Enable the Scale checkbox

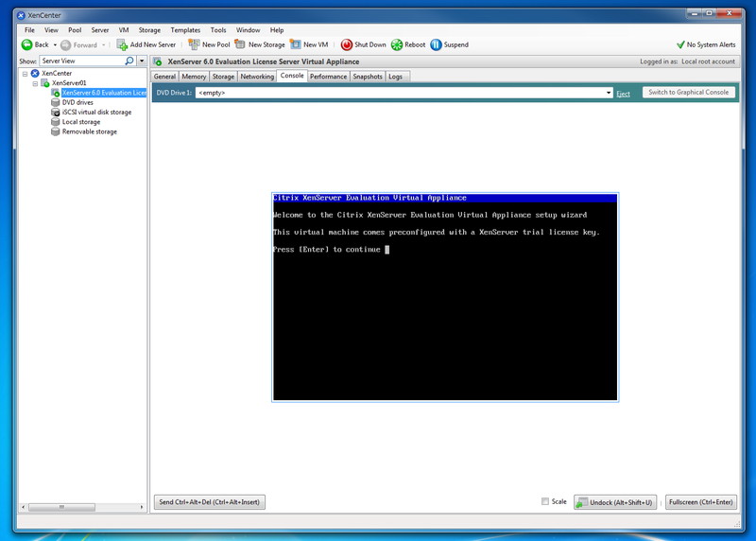pyautogui.click(x=545, y=501)
